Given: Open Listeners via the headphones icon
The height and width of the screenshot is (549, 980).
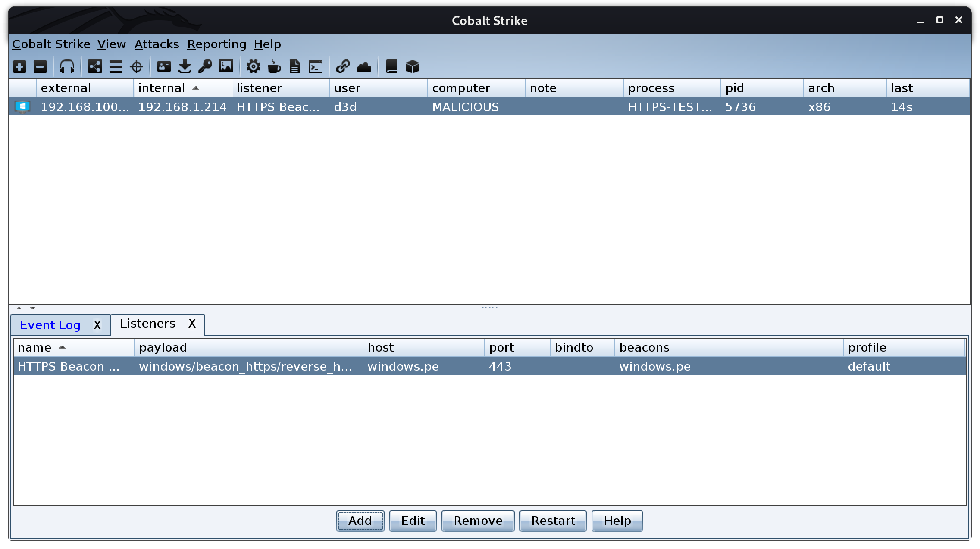Looking at the screenshot, I should pos(67,67).
